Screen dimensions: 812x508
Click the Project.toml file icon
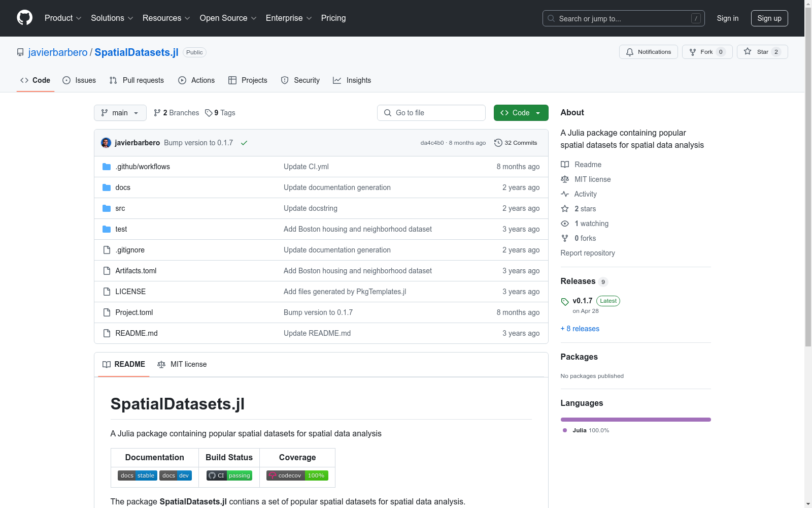(107, 312)
